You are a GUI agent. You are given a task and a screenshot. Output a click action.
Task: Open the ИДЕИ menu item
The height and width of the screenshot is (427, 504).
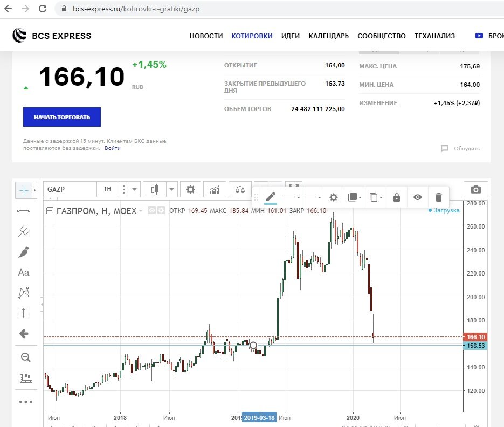(x=291, y=36)
